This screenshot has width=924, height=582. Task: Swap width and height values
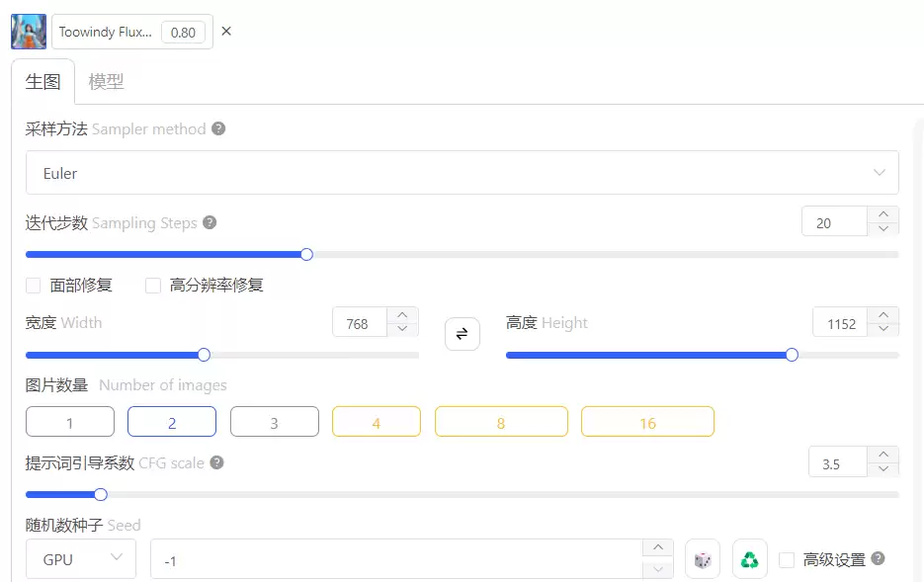(462, 334)
